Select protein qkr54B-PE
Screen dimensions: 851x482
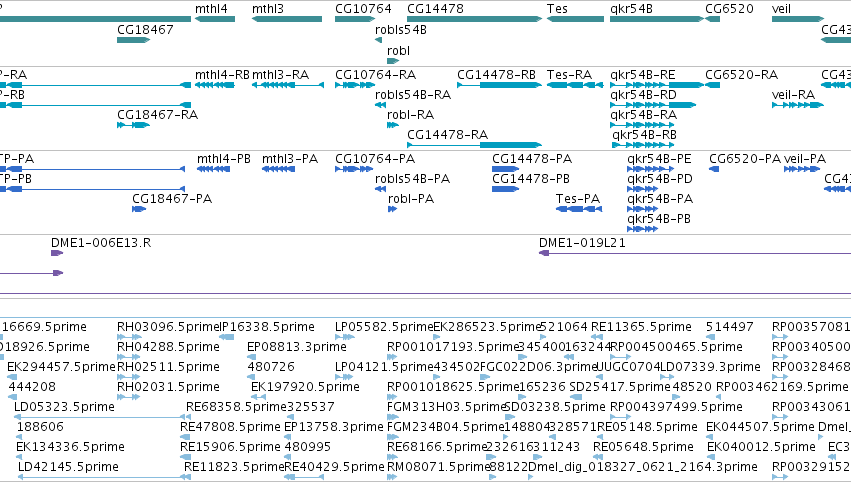pos(659,159)
